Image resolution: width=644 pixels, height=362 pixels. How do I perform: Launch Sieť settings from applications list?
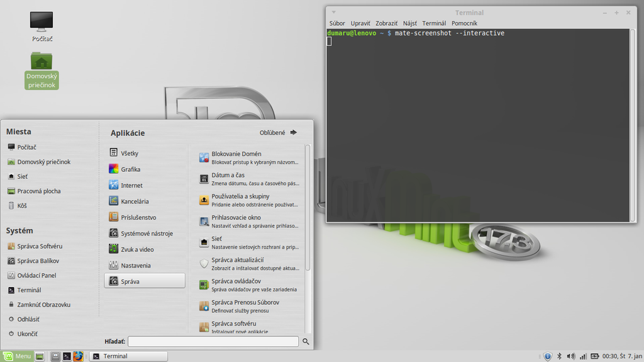249,243
